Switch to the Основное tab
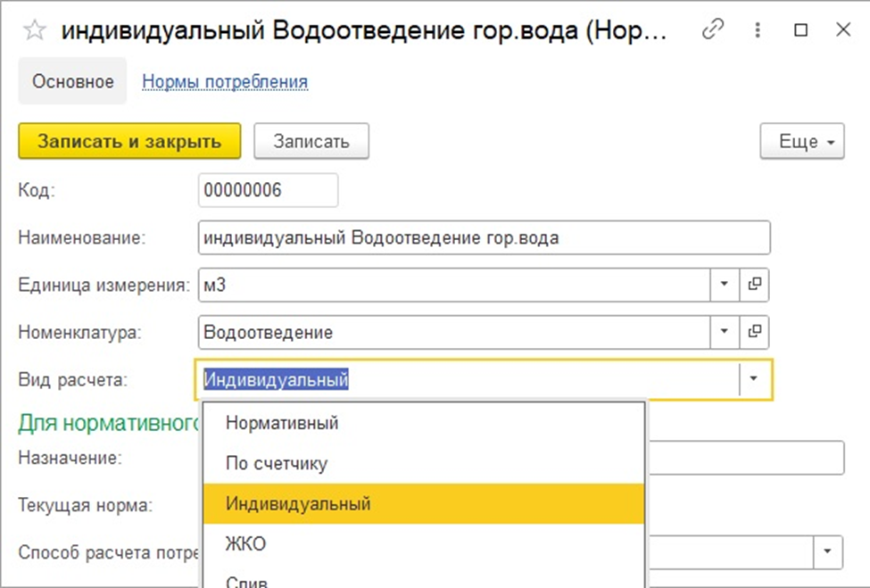This screenshot has width=870, height=588. 73,81
